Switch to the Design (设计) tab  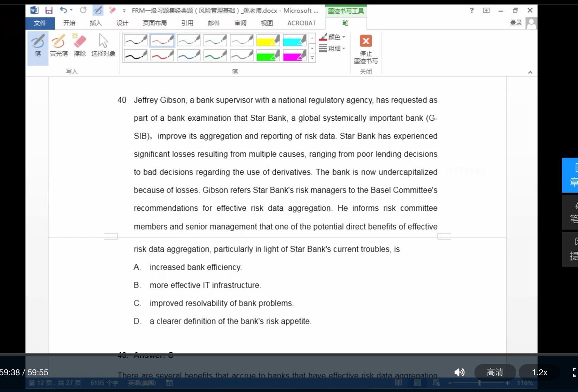pos(122,23)
